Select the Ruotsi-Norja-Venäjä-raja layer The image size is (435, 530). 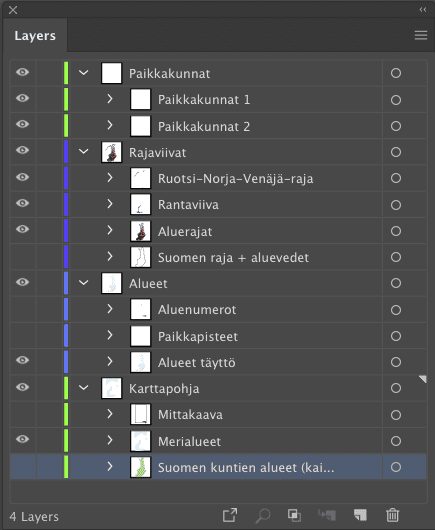pyautogui.click(x=236, y=178)
